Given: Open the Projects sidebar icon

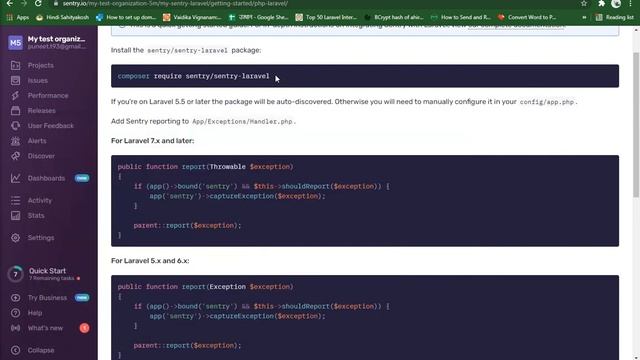Looking at the screenshot, I should 16,65.
